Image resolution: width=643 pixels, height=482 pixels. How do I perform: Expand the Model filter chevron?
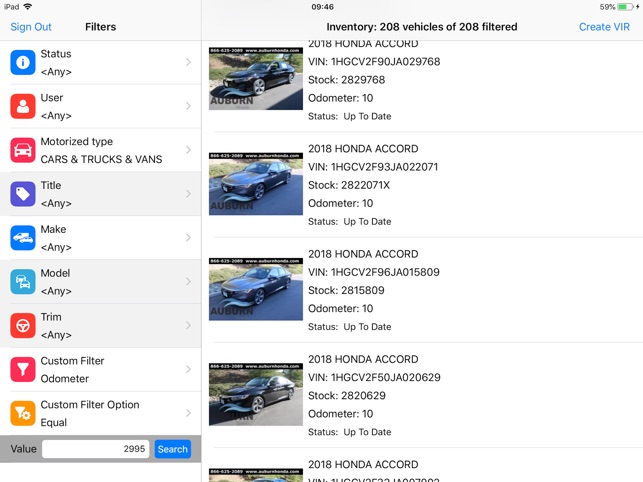(188, 282)
